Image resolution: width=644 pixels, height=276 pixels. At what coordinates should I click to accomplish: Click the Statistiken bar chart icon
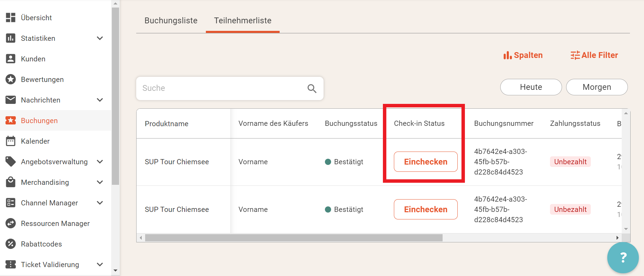tap(11, 38)
